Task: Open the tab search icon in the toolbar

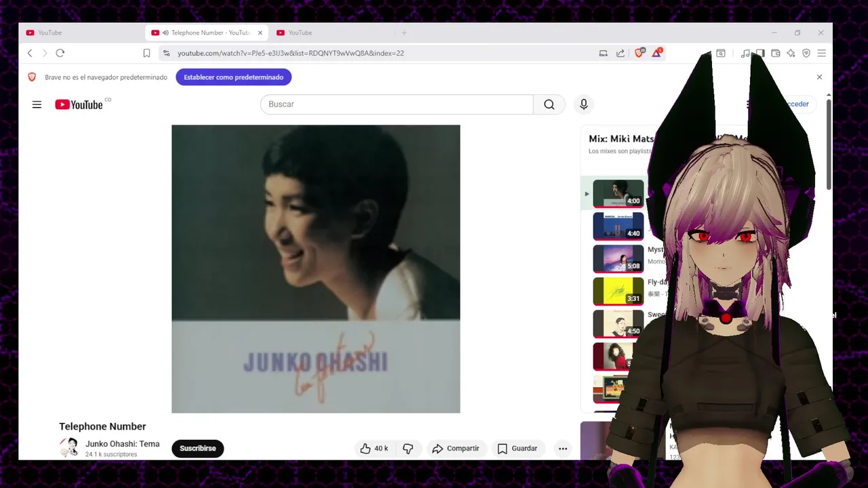Action: click(721, 53)
